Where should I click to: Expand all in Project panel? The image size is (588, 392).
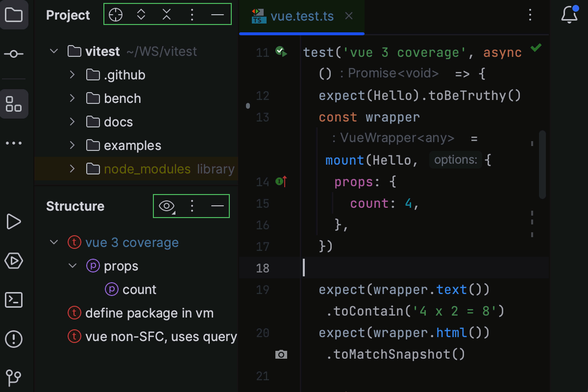(x=141, y=15)
